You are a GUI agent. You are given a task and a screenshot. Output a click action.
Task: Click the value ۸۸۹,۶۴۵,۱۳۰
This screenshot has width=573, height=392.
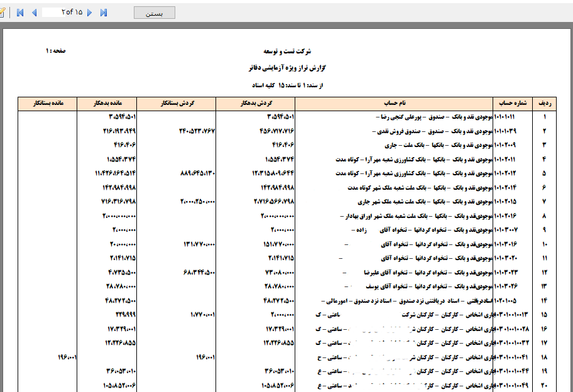(x=197, y=173)
